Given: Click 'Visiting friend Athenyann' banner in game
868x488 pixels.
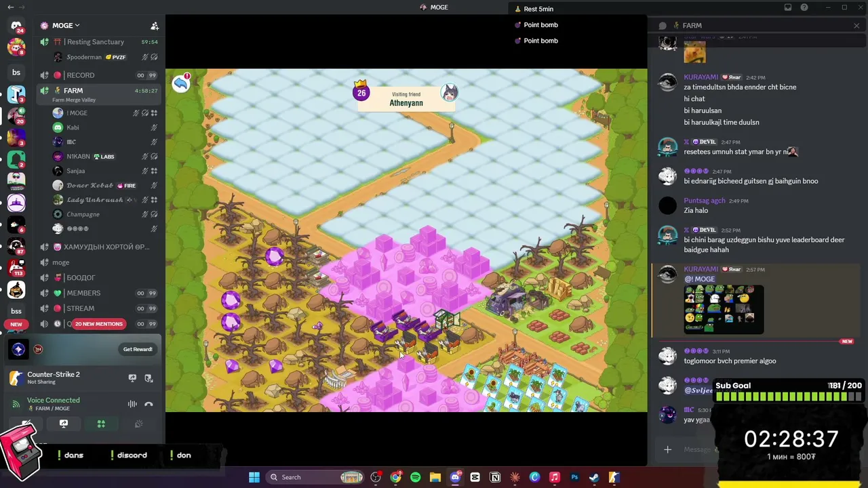Looking at the screenshot, I should tap(406, 99).
